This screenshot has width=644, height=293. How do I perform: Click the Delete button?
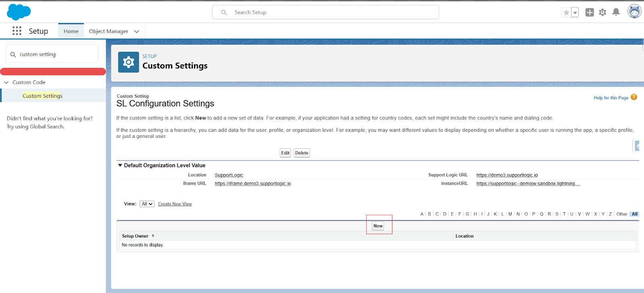coord(301,153)
